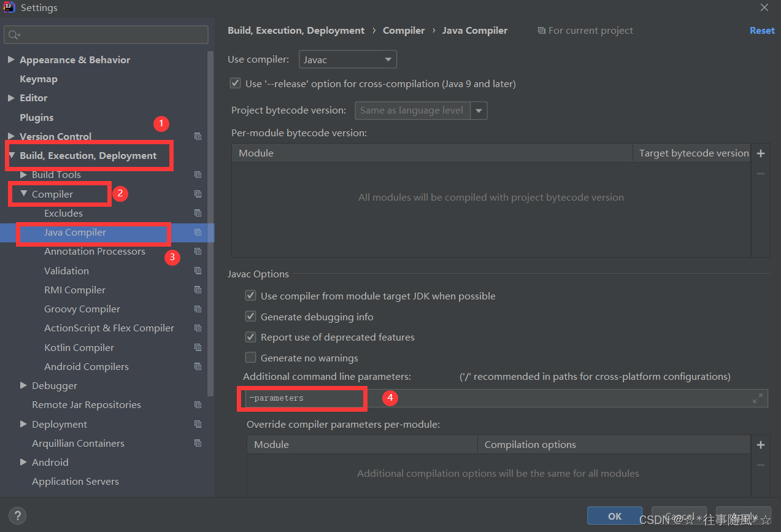Open Annotation Processors settings page
The image size is (781, 532).
pyautogui.click(x=94, y=252)
